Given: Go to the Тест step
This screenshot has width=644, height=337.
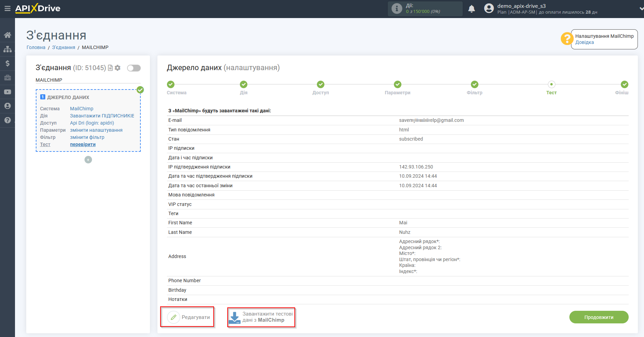Looking at the screenshot, I should tap(552, 88).
